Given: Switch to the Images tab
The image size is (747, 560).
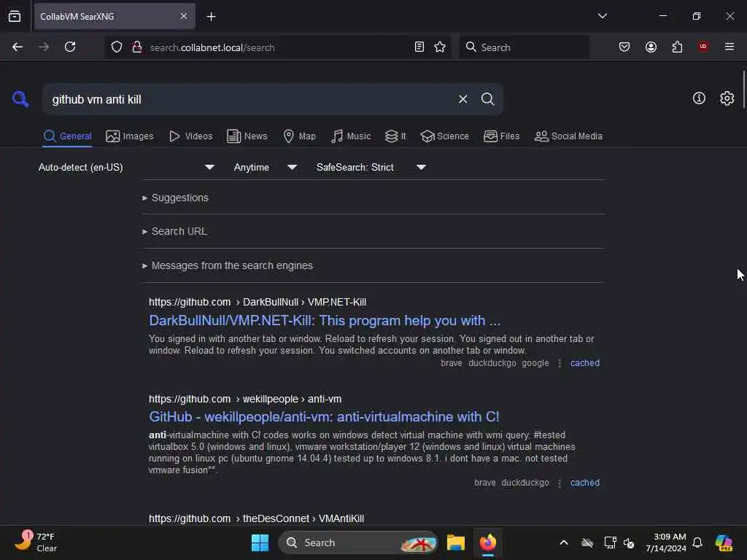Looking at the screenshot, I should pos(130,136).
